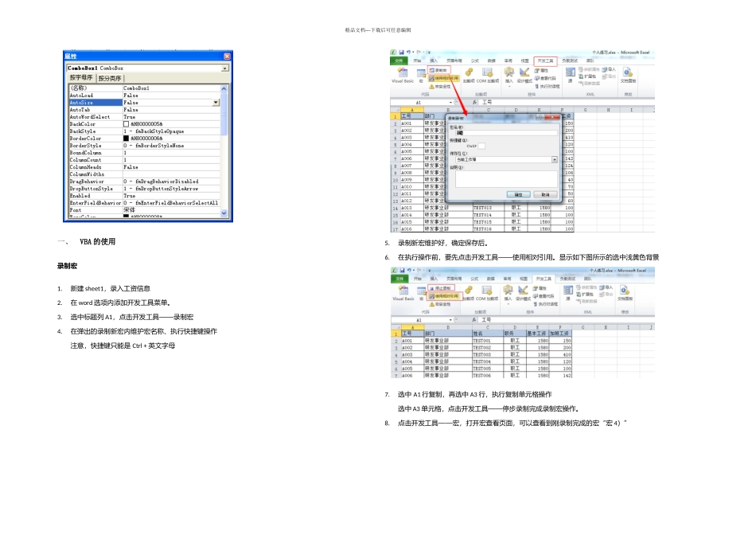Click the BorderColor black color swatch
Image resolution: width=756 pixels, height=535 pixels.
click(126, 139)
